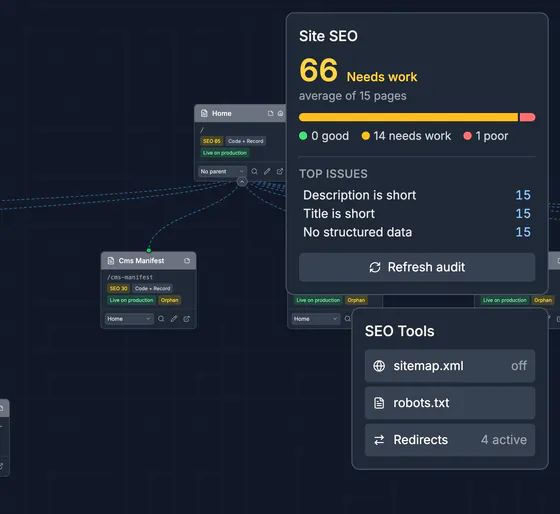Click the 14 needs work legend entry

pyautogui.click(x=406, y=136)
